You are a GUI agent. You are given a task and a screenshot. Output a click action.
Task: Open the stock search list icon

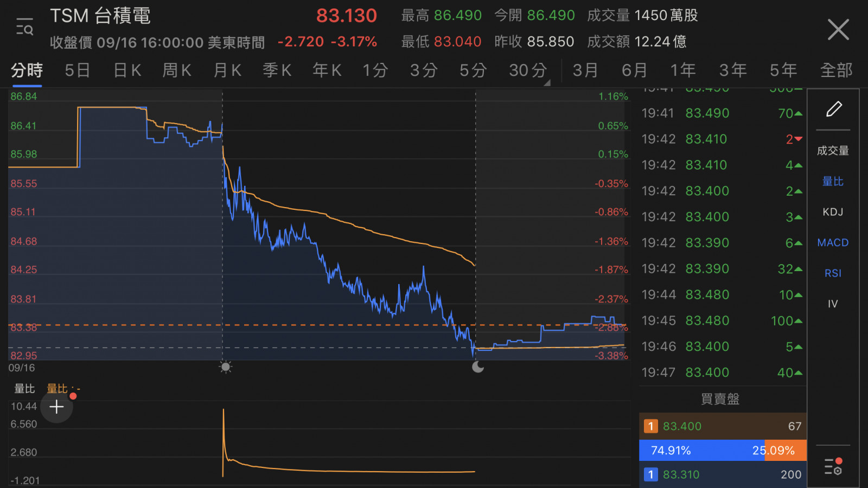coord(24,27)
